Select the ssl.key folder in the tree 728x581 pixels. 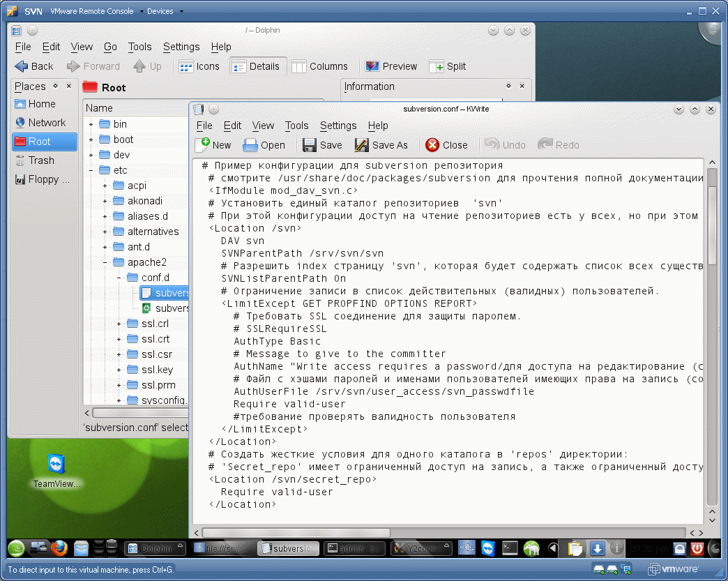point(157,370)
